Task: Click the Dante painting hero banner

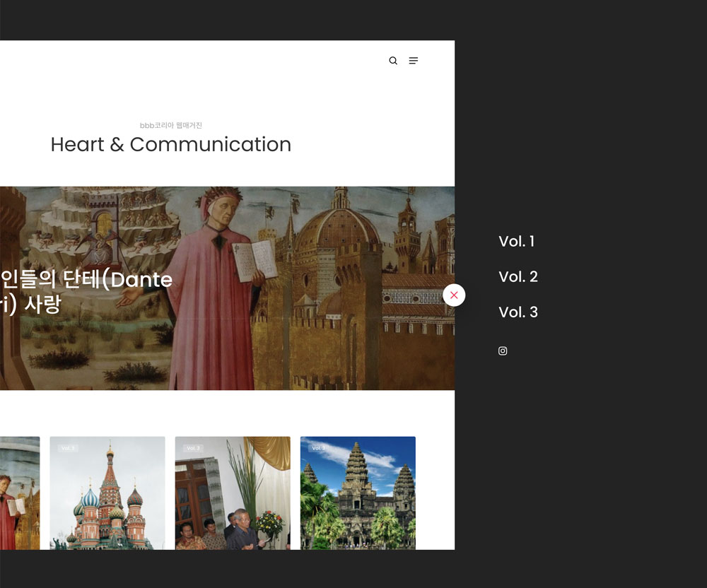Action: click(227, 288)
